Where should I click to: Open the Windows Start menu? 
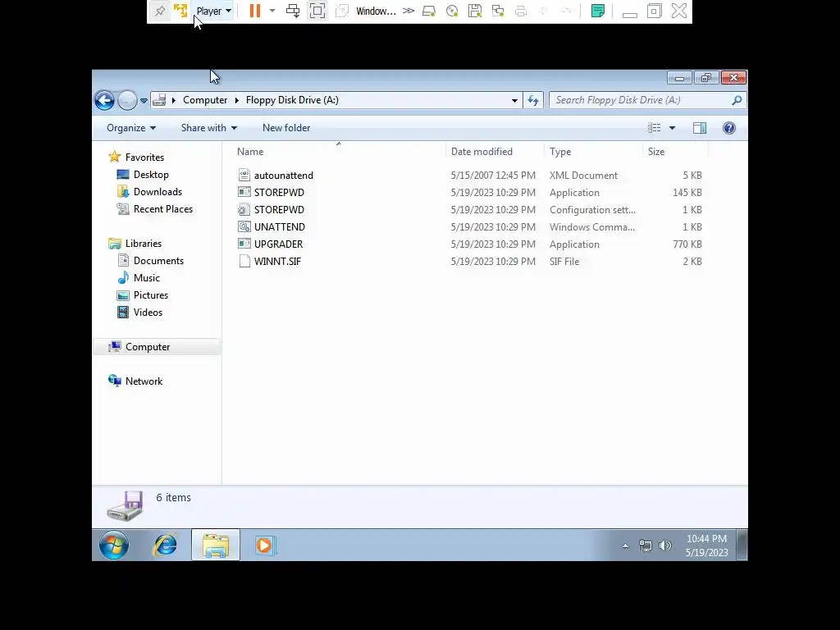point(113,546)
